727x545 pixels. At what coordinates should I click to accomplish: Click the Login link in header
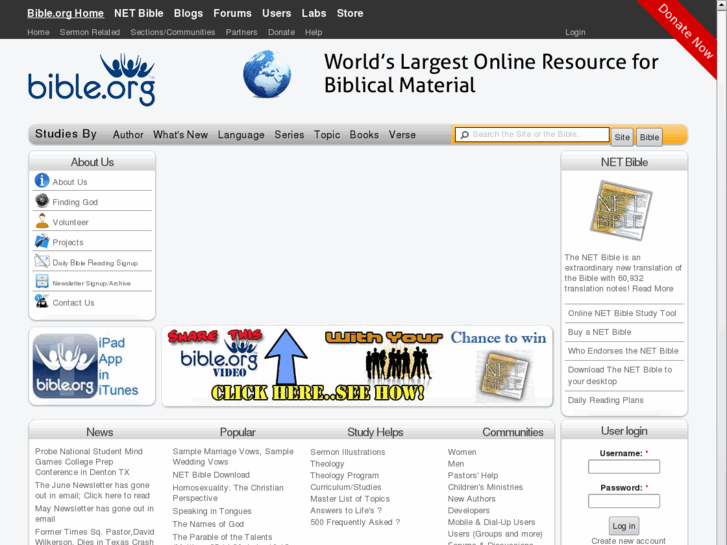click(575, 32)
